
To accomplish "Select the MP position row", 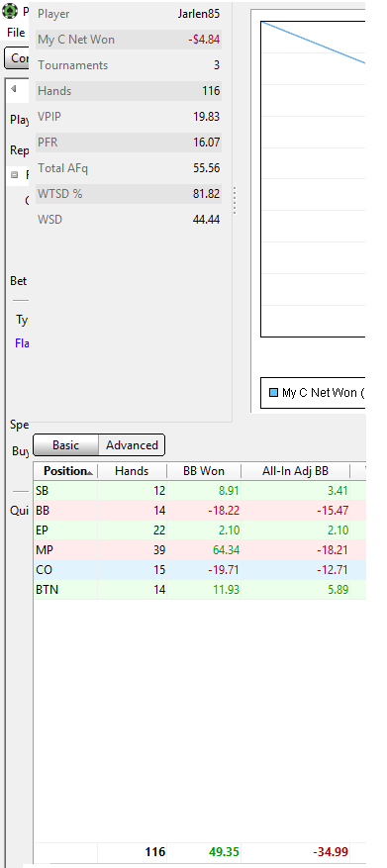I will coord(199,550).
